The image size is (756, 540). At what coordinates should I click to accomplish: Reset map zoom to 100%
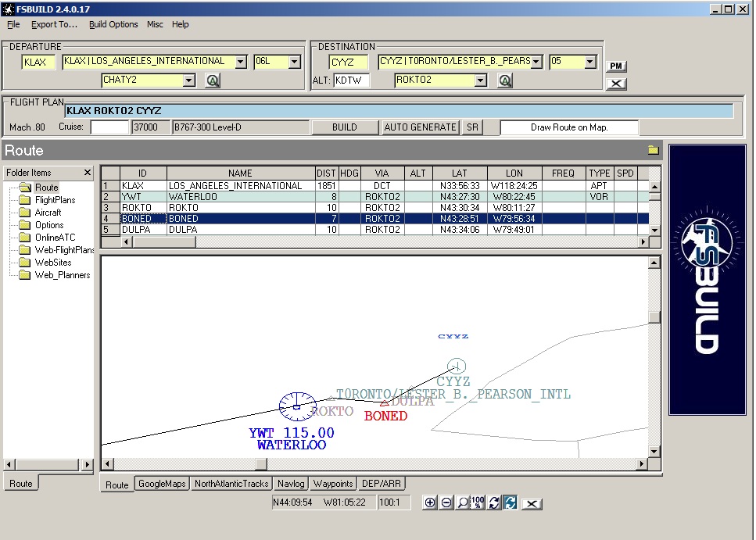pyautogui.click(x=478, y=502)
